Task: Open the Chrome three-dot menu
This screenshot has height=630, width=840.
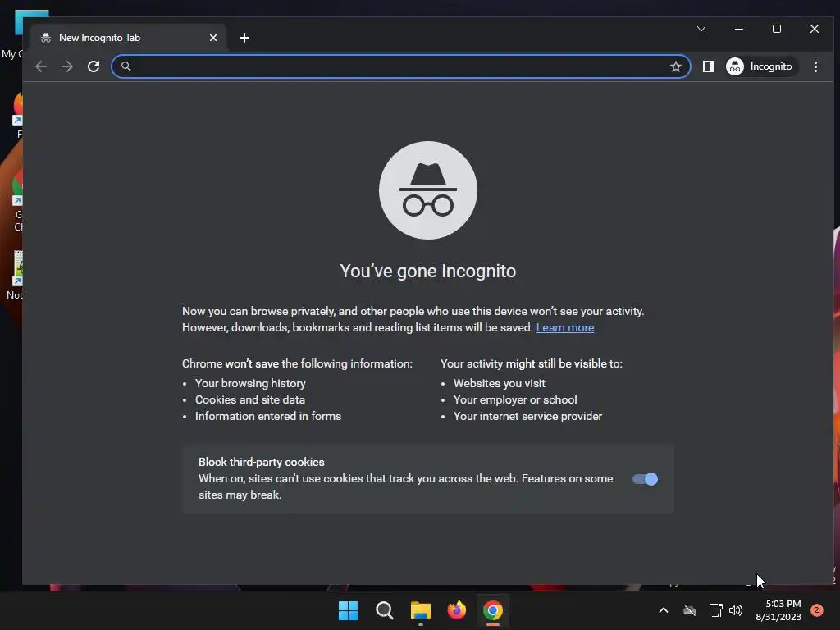Action: point(815,66)
